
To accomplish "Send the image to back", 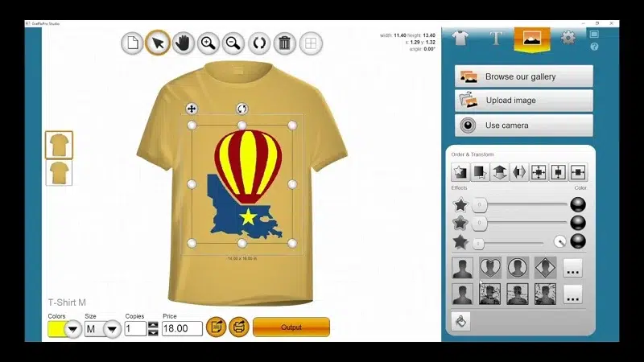I will (480, 172).
